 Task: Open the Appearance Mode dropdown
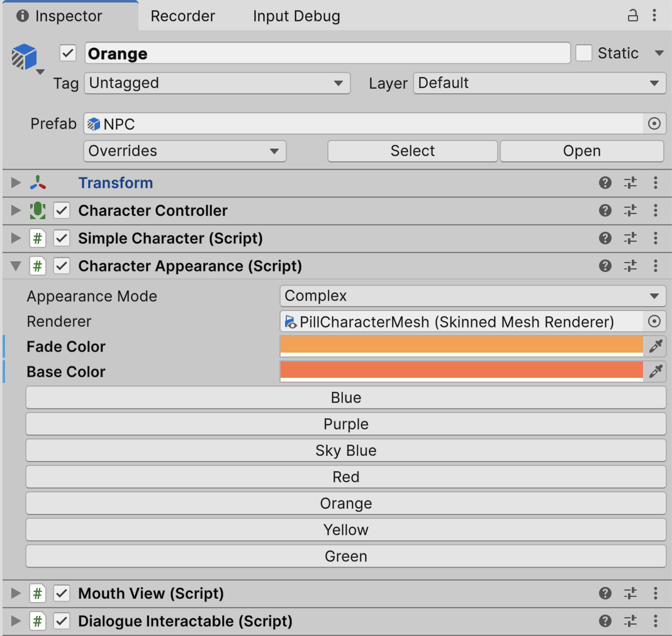coord(472,296)
